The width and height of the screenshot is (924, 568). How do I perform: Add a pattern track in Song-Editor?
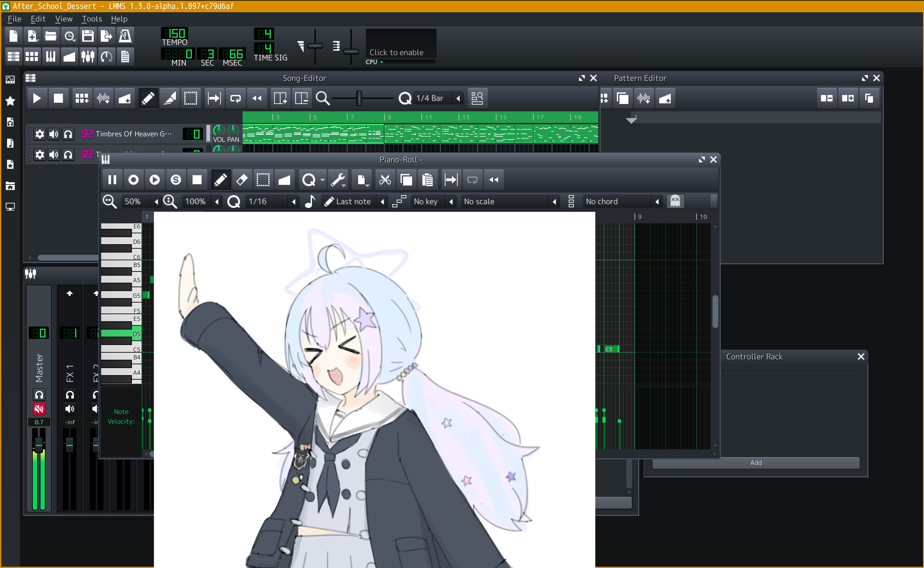(x=82, y=99)
